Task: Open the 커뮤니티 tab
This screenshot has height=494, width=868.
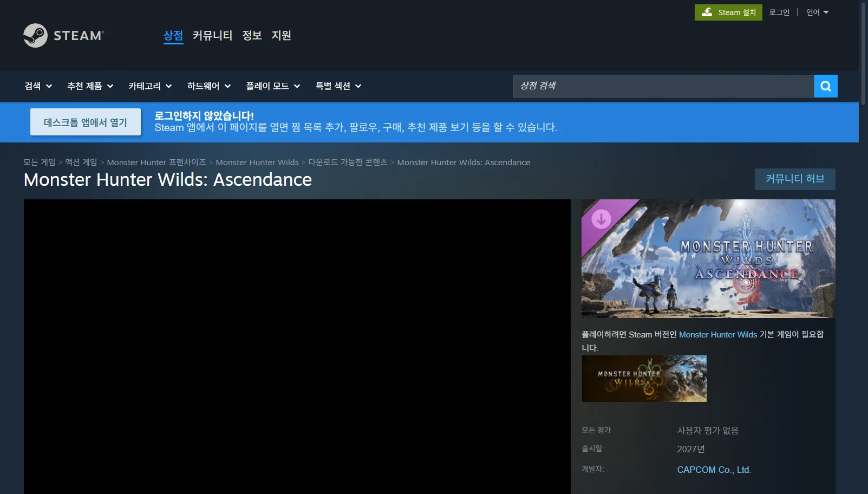Action: coord(212,36)
